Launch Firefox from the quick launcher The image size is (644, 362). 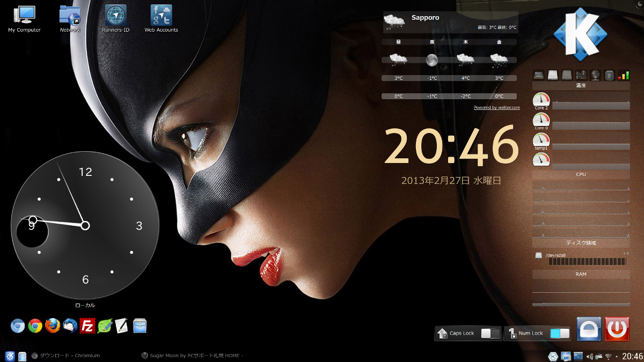53,326
